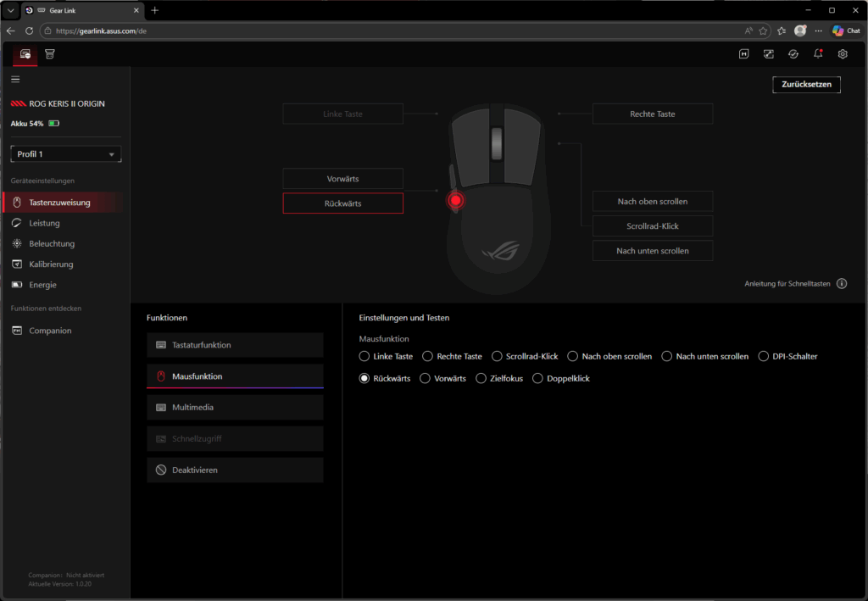Click the info icon beside Anleitung für Schnelltasten

842,284
